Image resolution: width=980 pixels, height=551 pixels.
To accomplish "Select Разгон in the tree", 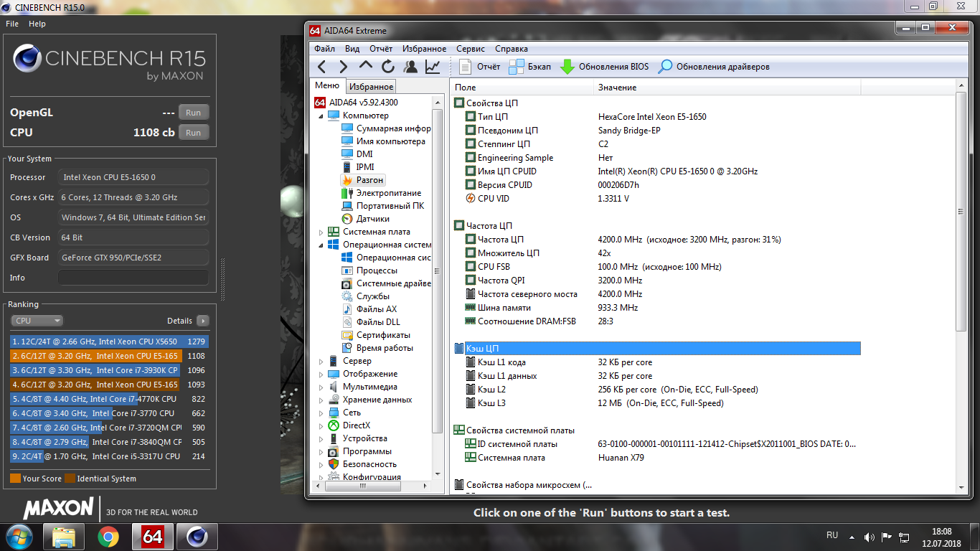I will coord(363,180).
